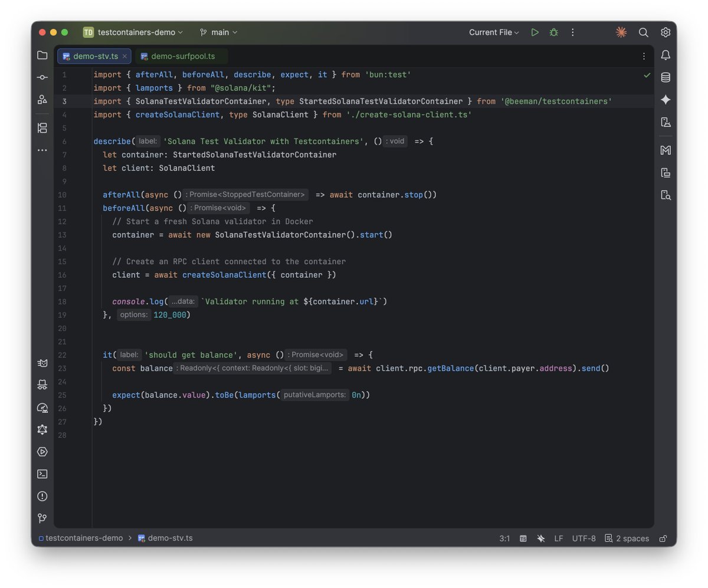Click the cat face sidebar icon

tap(42, 363)
